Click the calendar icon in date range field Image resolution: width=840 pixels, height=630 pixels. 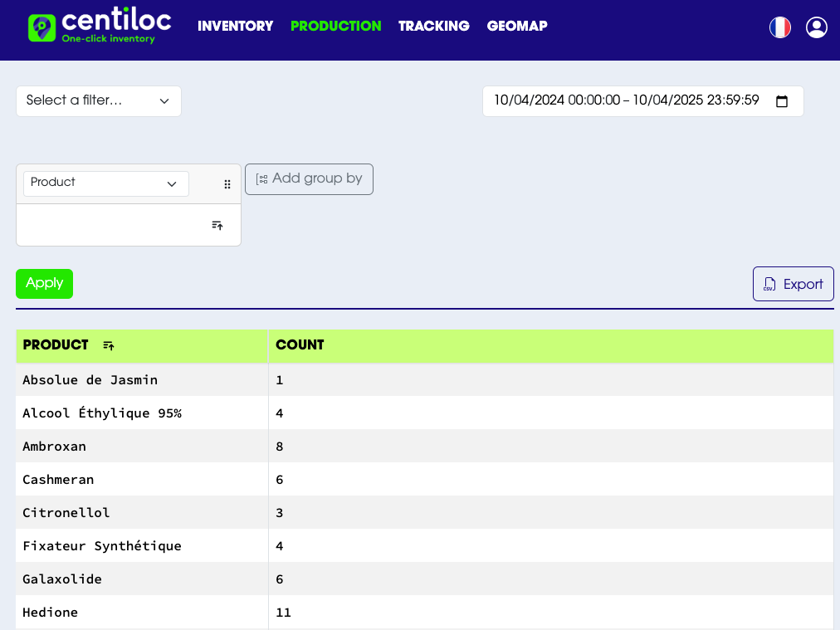(x=781, y=101)
